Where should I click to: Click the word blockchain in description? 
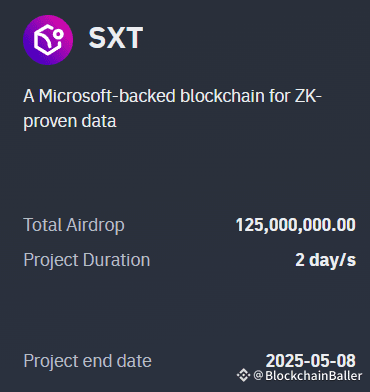tap(221, 96)
